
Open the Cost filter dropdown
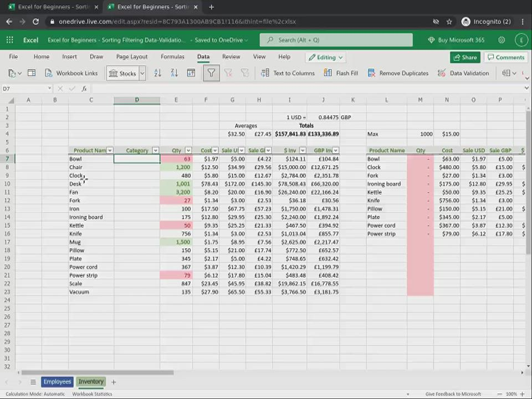[215, 150]
